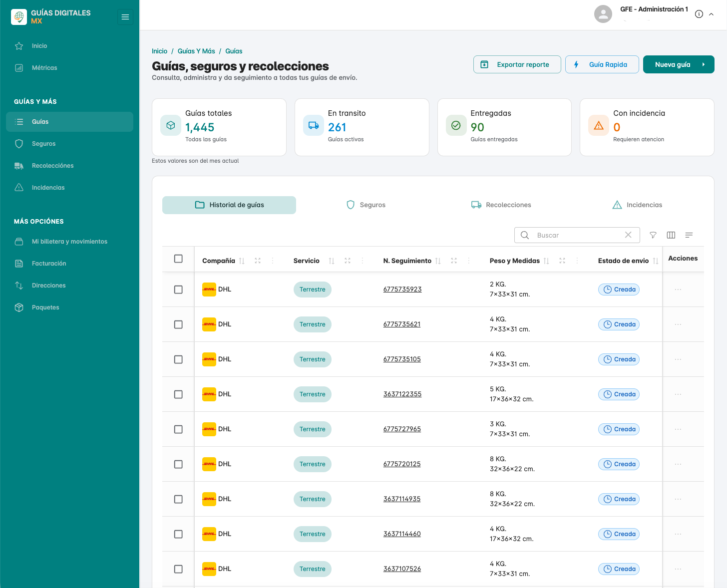The width and height of the screenshot is (727, 588).
Task: Click the info circle icon near profile
Action: (x=699, y=14)
